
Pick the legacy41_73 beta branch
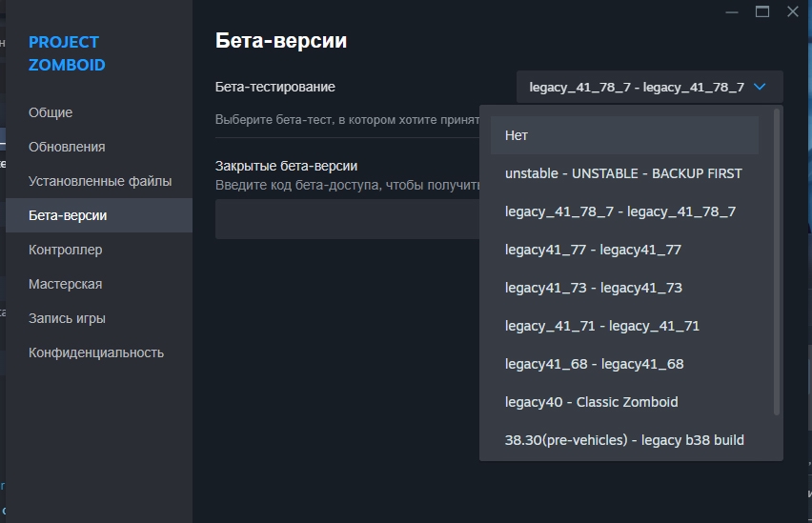624,288
